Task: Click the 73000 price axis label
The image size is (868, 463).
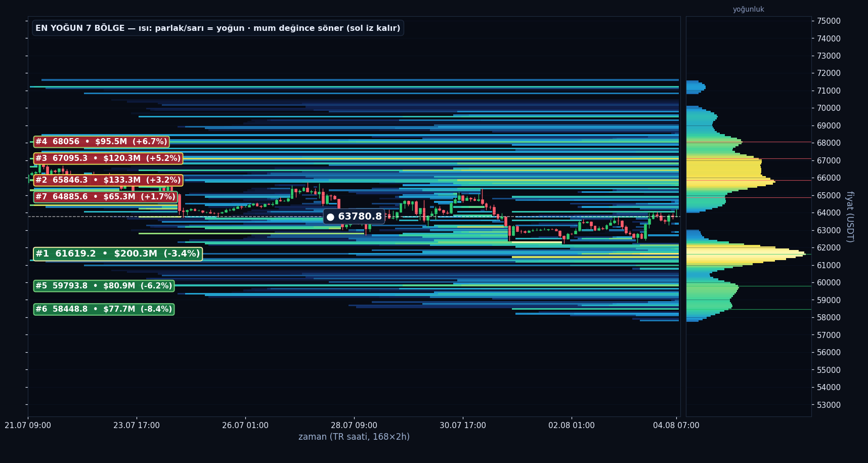Action: (x=829, y=56)
